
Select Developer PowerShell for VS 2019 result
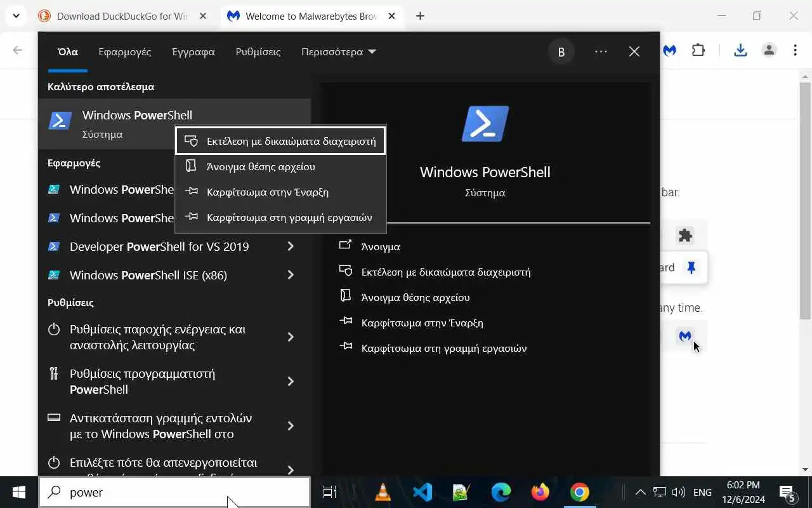tap(159, 246)
